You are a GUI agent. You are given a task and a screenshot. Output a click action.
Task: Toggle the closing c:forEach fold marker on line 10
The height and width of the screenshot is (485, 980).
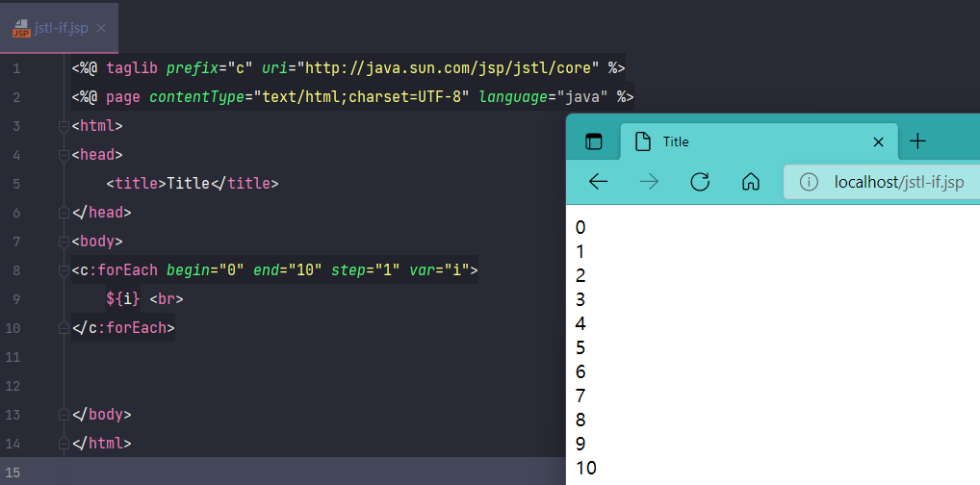coord(64,327)
